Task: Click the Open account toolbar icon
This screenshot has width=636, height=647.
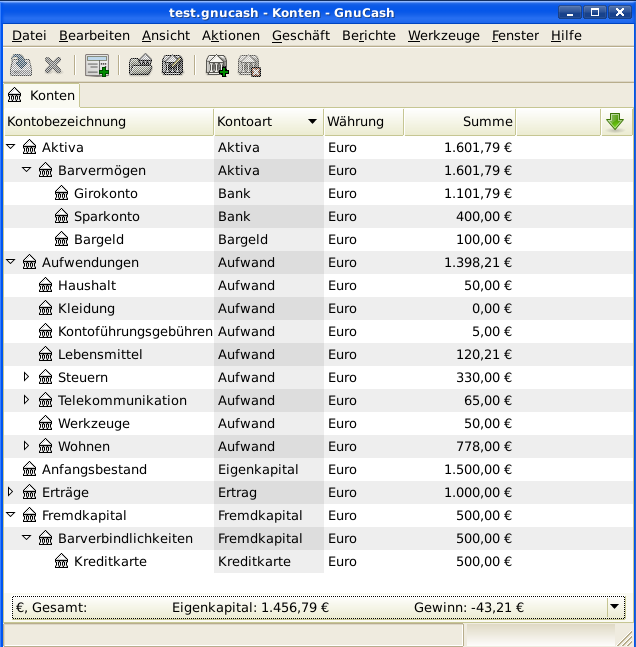Action: [x=141, y=66]
